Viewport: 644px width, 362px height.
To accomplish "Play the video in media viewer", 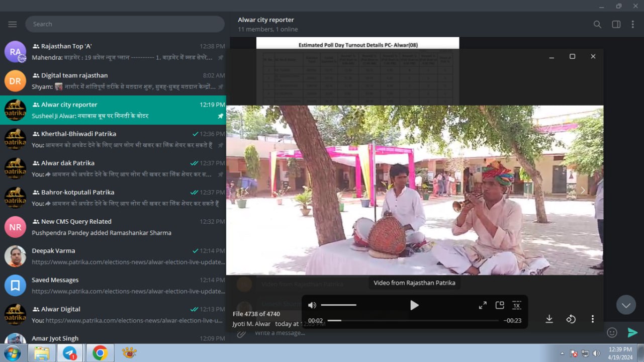I will click(x=414, y=305).
